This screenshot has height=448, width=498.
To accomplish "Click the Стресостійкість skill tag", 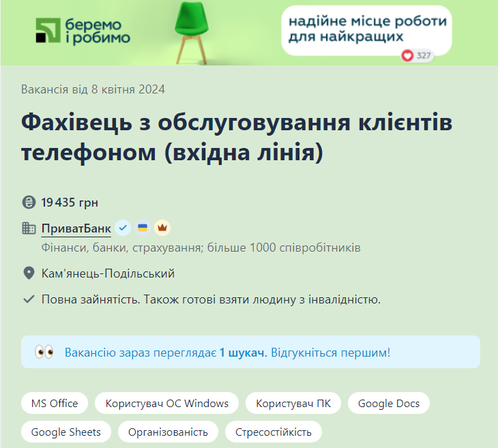I will [x=274, y=432].
